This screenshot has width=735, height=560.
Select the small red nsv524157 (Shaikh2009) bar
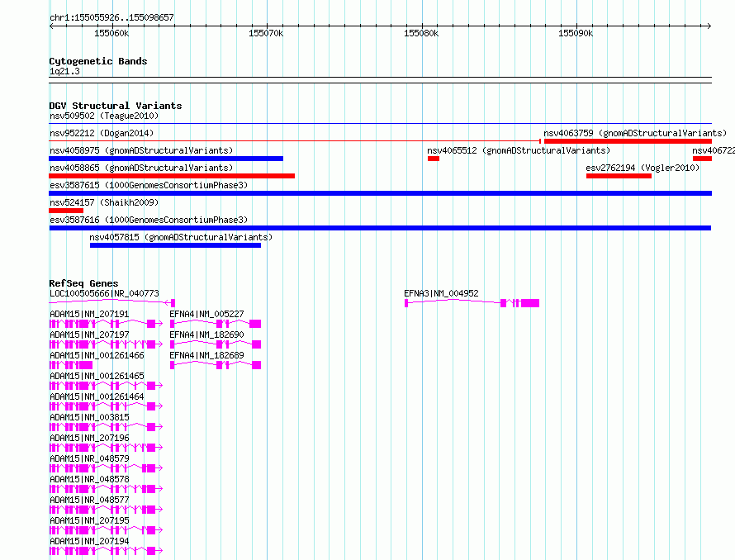66,211
